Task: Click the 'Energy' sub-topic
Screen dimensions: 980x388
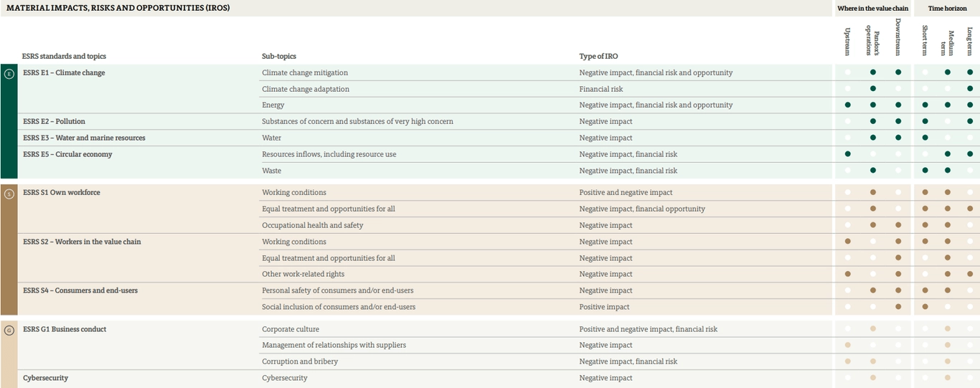Action: [x=273, y=105]
